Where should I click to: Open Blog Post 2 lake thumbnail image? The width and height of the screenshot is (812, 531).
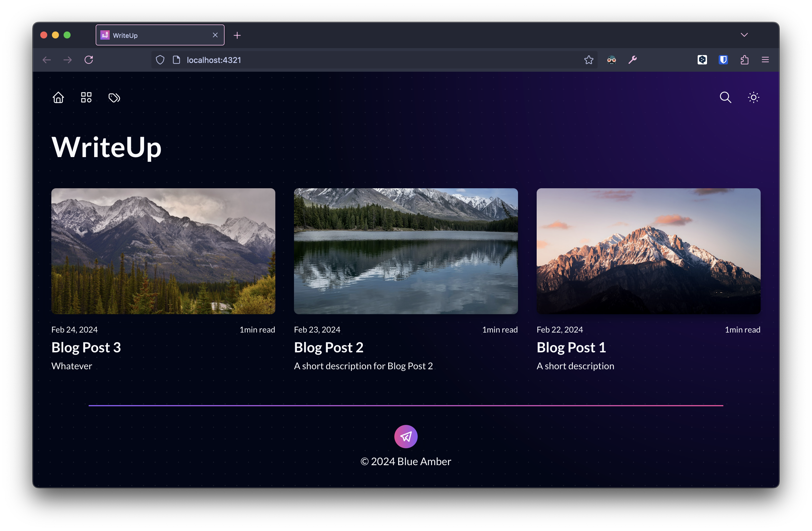[406, 251]
